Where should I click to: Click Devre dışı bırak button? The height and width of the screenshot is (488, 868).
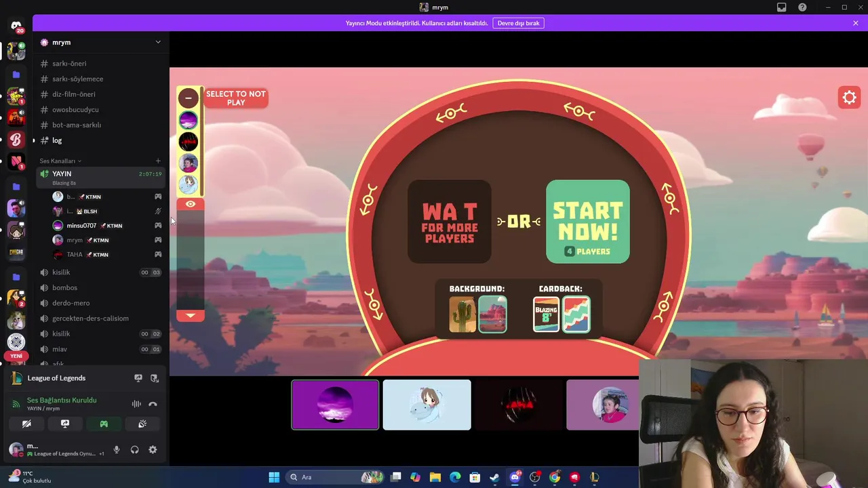[x=518, y=23]
